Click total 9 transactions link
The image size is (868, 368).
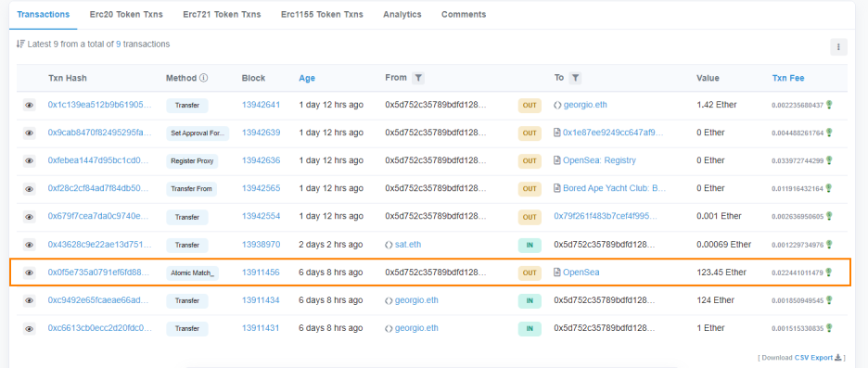(x=119, y=44)
